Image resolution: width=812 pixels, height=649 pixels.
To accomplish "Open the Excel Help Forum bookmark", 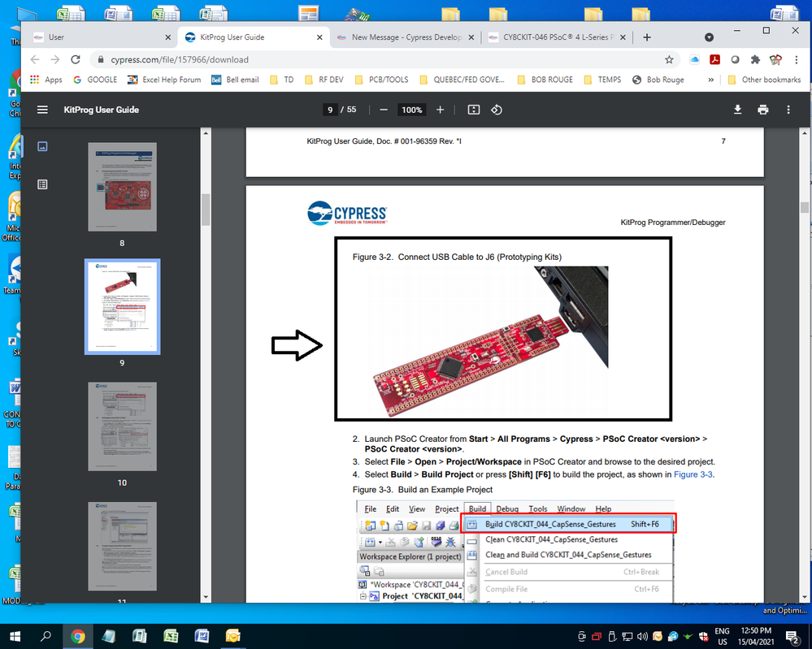I will [164, 80].
